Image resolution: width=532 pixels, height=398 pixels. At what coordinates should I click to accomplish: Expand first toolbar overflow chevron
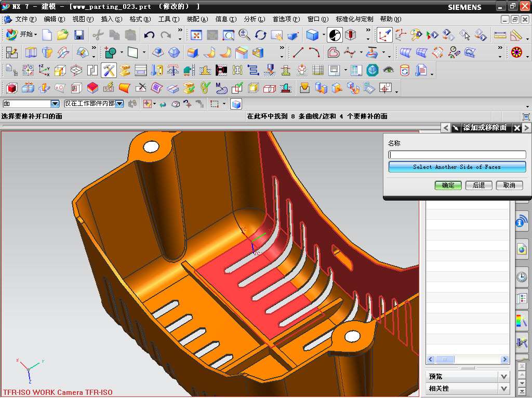pyautogui.click(x=180, y=31)
